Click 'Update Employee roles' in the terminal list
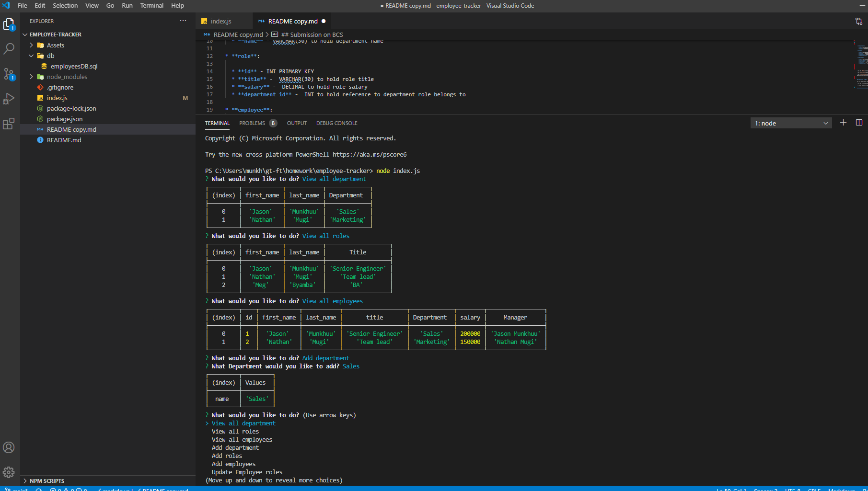 click(x=247, y=472)
